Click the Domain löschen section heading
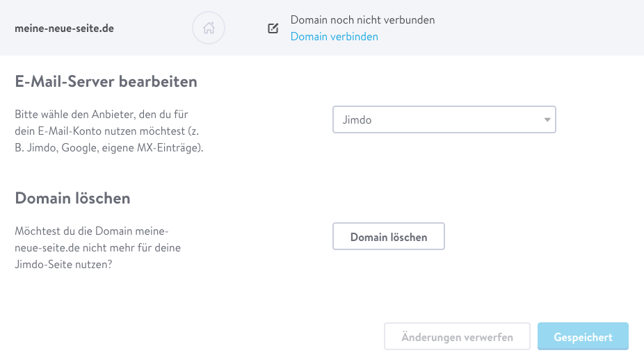 pyautogui.click(x=73, y=198)
